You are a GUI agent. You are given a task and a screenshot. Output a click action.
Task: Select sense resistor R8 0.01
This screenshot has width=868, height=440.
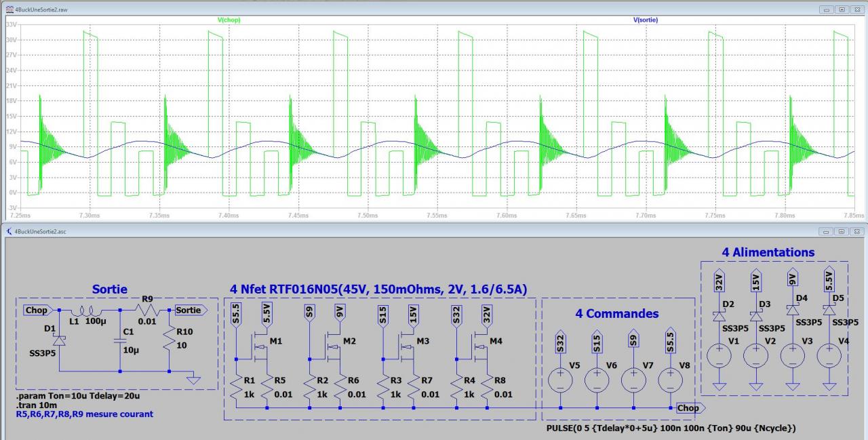click(x=488, y=386)
